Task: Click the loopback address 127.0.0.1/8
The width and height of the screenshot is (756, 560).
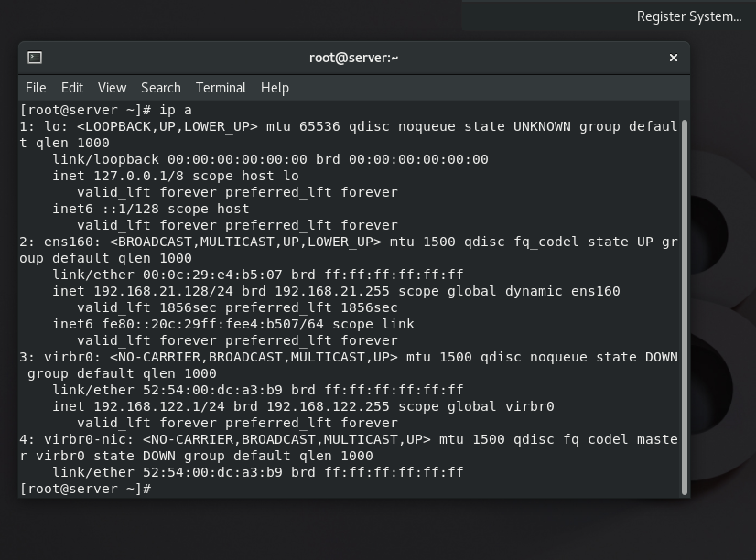Action: pos(138,176)
